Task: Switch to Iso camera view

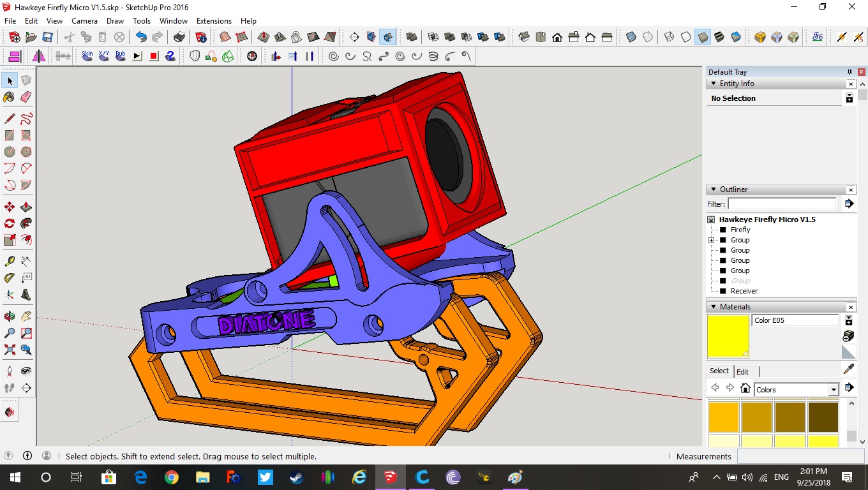Action: click(524, 37)
